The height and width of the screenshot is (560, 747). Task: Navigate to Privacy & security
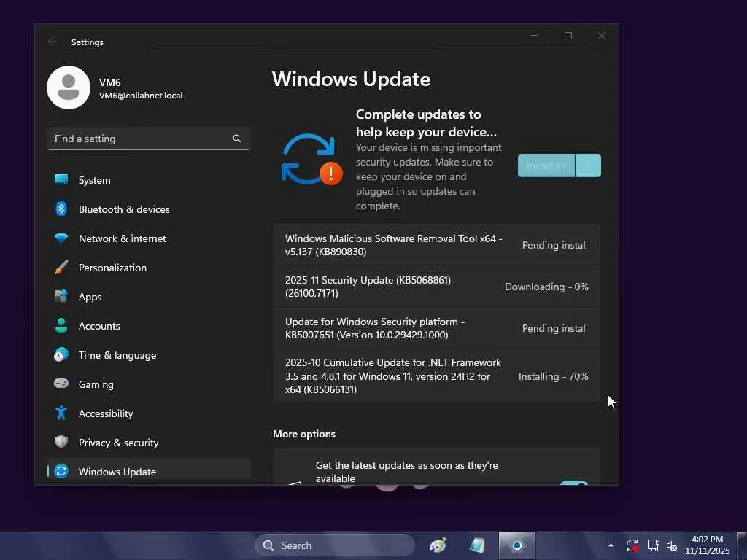tap(149, 443)
